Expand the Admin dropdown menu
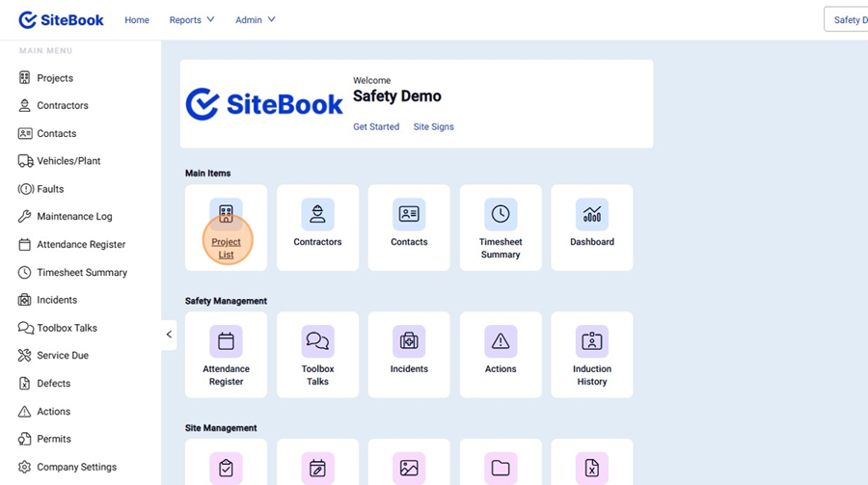The image size is (868, 485). click(x=255, y=20)
